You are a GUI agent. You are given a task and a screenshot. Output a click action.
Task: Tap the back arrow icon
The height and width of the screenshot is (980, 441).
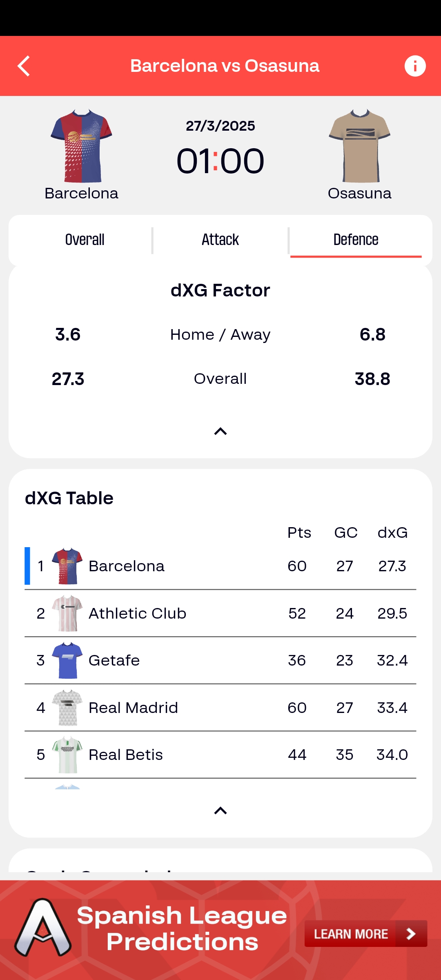pos(24,66)
